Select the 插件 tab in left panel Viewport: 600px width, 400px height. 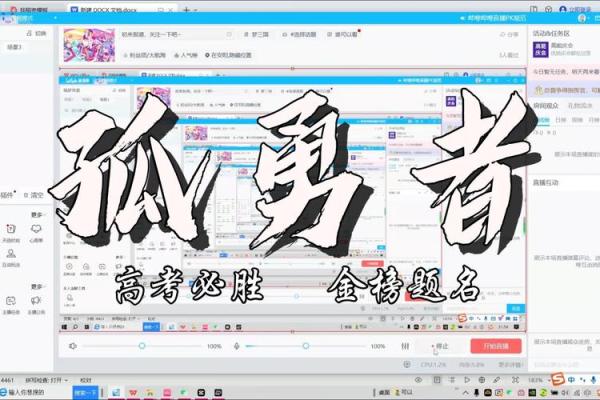pos(7,195)
